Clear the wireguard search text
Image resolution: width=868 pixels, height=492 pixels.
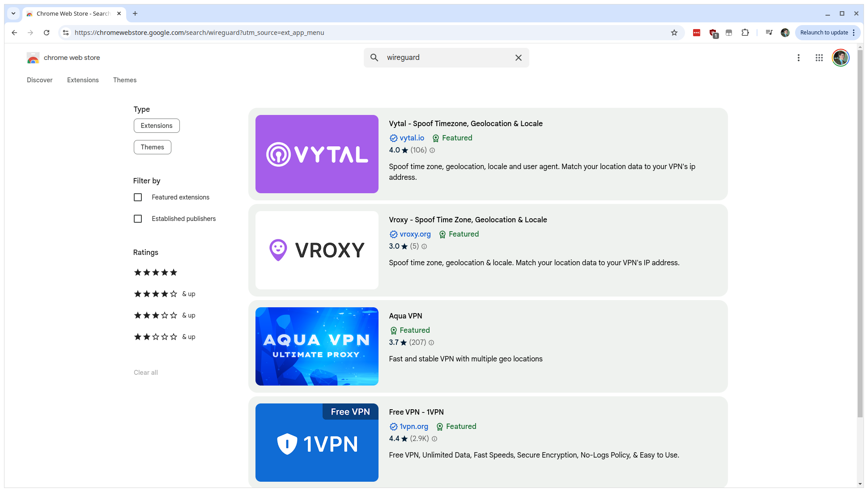tap(518, 58)
